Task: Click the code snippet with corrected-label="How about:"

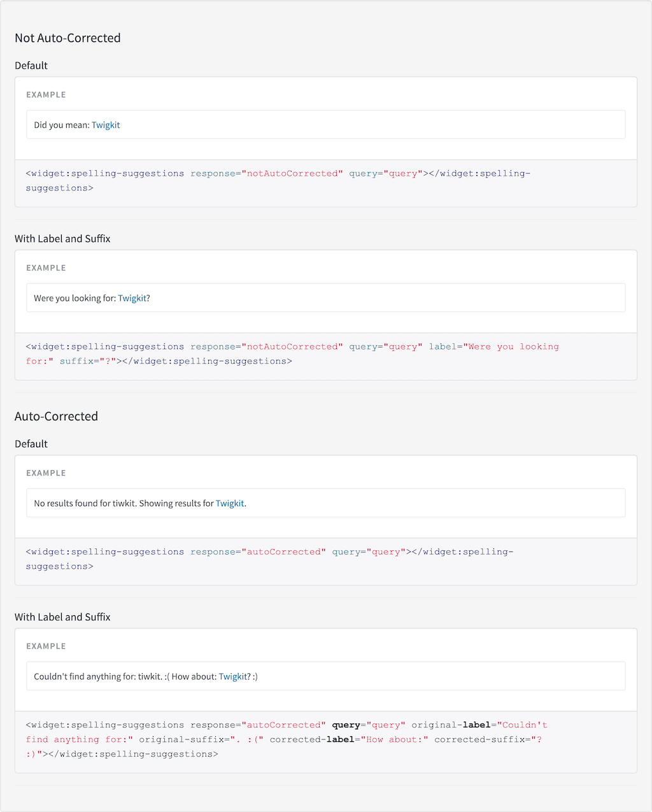Action: point(286,739)
